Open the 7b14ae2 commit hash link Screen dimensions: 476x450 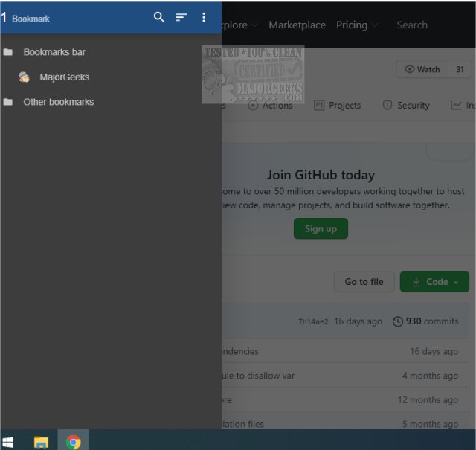(x=313, y=321)
